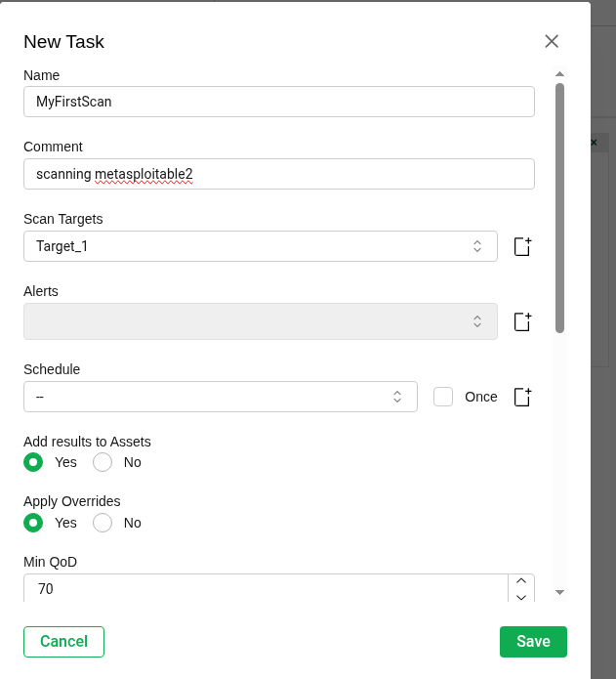This screenshot has width=616, height=679.
Task: Cancel the new task dialog
Action: point(64,641)
